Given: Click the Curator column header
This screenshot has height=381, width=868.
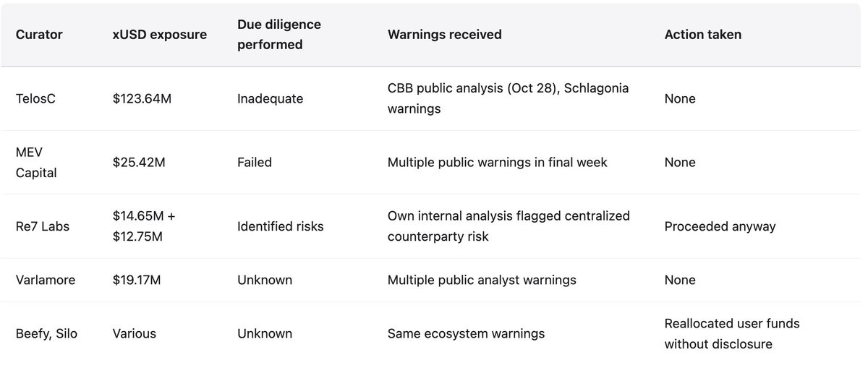Looking at the screenshot, I should click(39, 35).
